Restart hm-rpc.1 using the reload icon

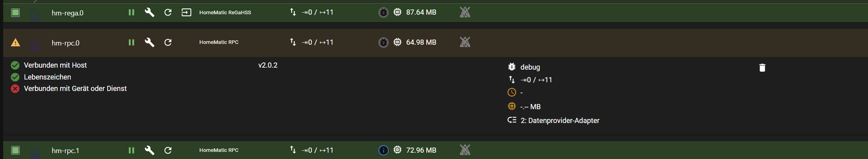coord(168,150)
